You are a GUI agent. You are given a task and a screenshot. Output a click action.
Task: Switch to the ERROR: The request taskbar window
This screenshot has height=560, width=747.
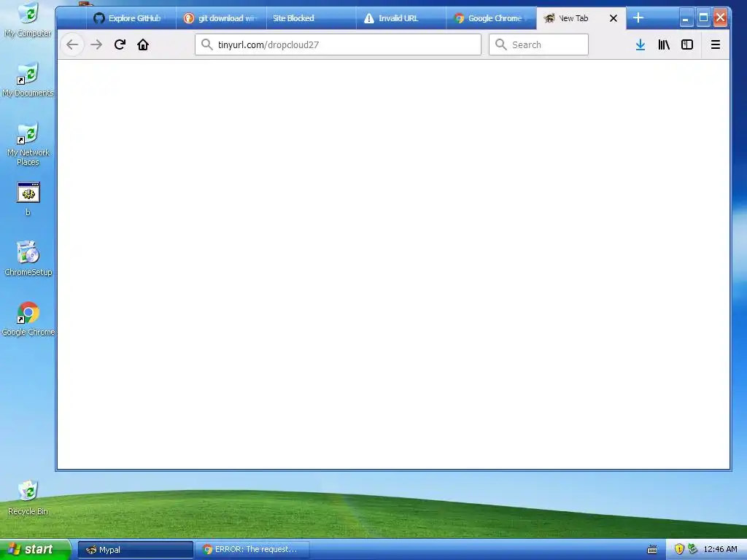(x=252, y=550)
